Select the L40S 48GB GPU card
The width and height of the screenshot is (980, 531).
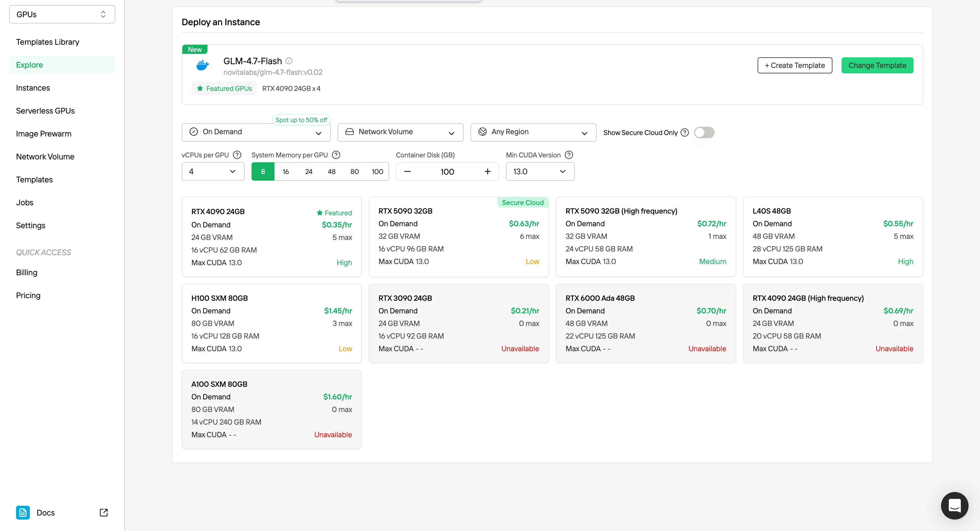pos(833,237)
